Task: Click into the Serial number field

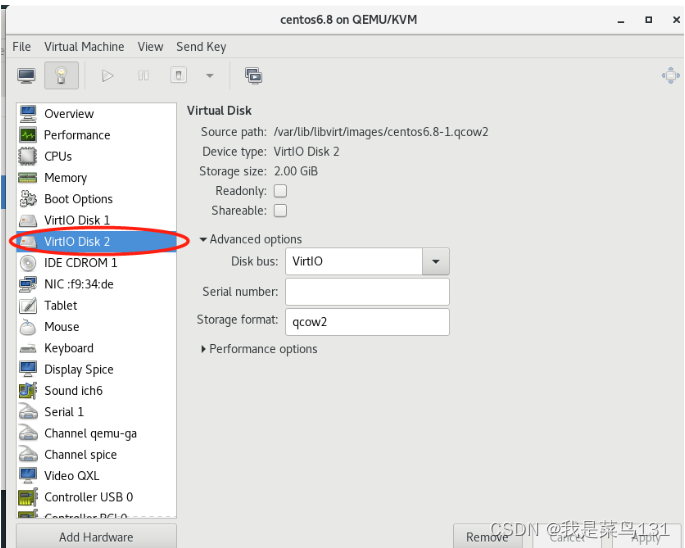Action: 367,292
